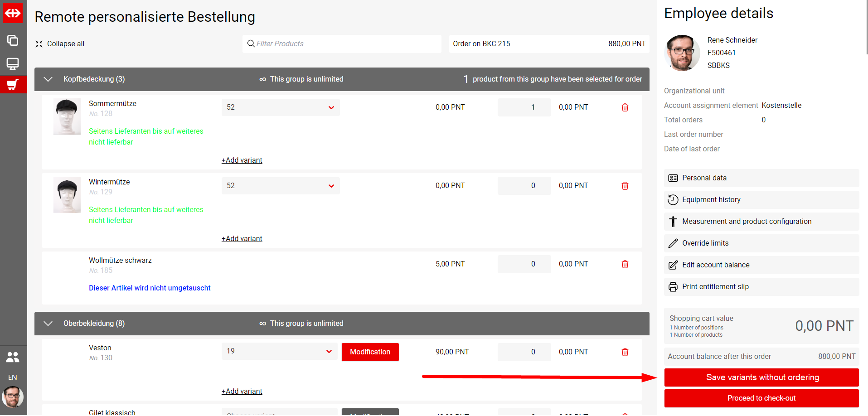Viewport: 868px width, 416px height.
Task: Click the SBB logo in the sidebar
Action: click(x=13, y=13)
